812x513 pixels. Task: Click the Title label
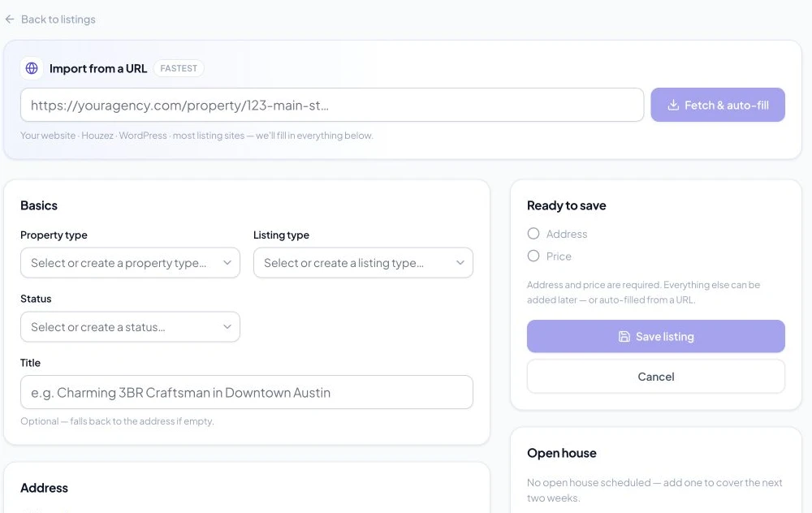tap(30, 363)
